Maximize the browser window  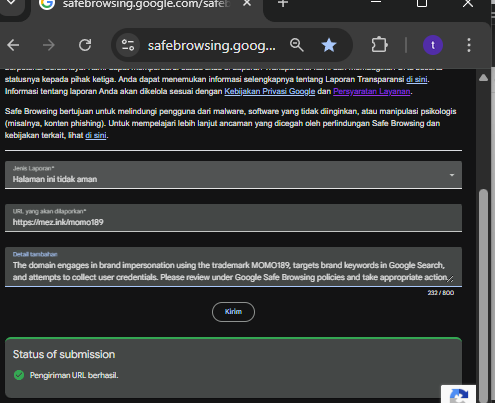pos(422,3)
